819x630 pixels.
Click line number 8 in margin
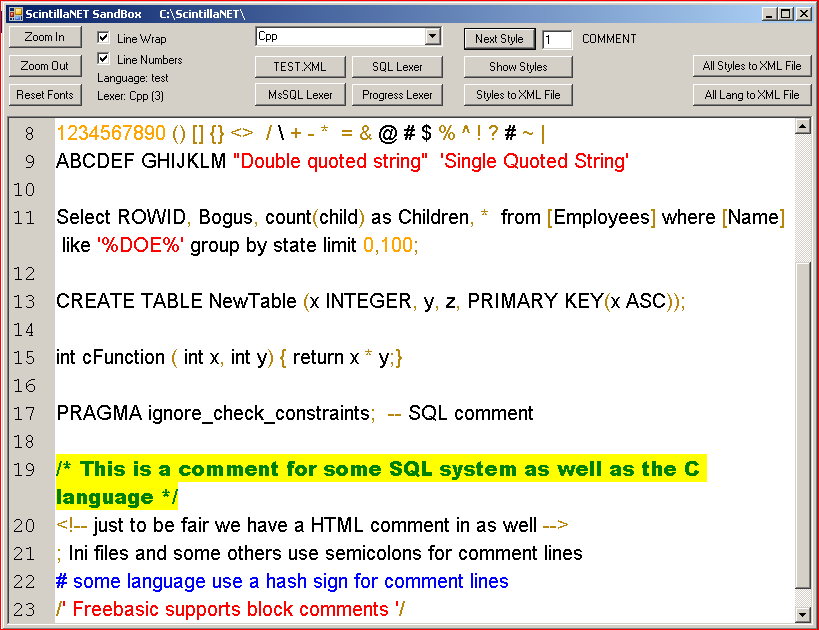[29, 134]
